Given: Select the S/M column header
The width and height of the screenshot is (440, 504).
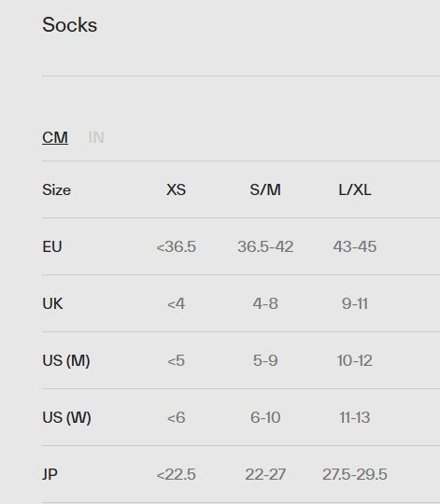Looking at the screenshot, I should coord(265,189).
